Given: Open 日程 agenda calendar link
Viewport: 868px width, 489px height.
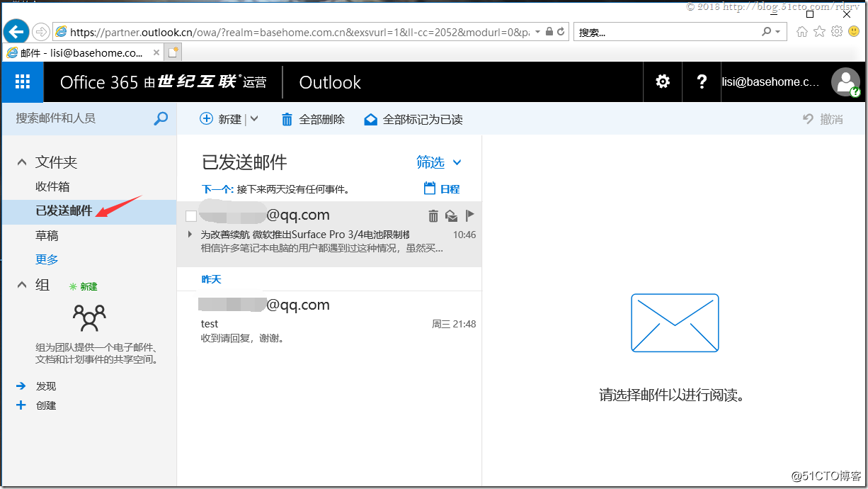Looking at the screenshot, I should tap(442, 189).
